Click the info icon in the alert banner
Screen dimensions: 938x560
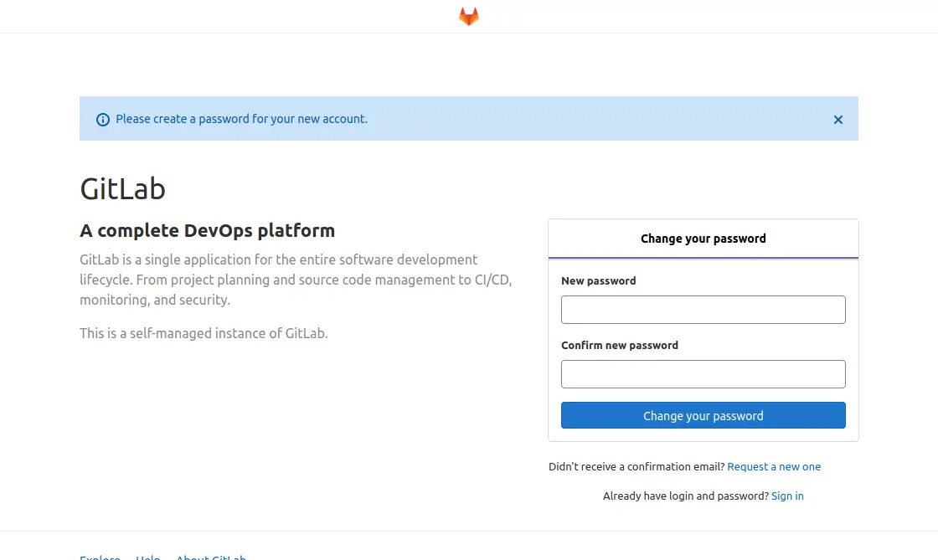[103, 120]
